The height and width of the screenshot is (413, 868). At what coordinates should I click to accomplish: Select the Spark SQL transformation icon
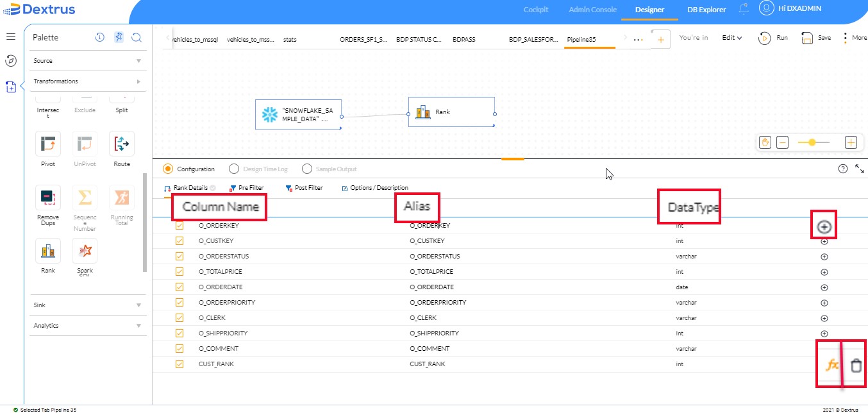[x=85, y=251]
